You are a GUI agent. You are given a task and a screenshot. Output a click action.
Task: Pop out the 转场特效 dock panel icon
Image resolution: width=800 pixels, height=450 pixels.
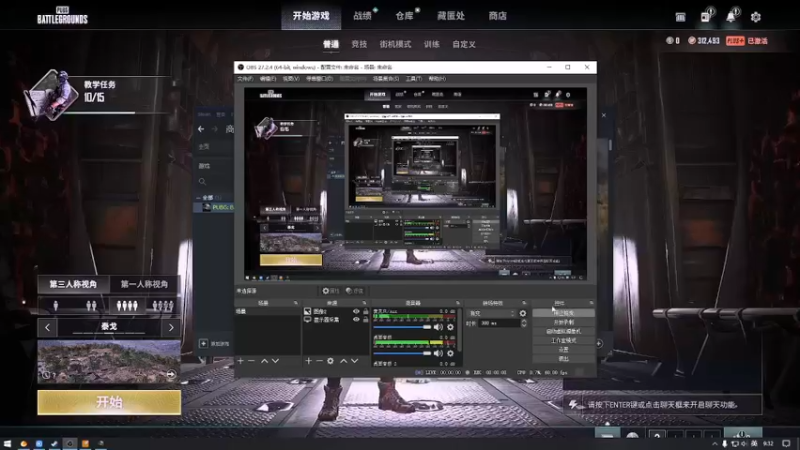[524, 303]
